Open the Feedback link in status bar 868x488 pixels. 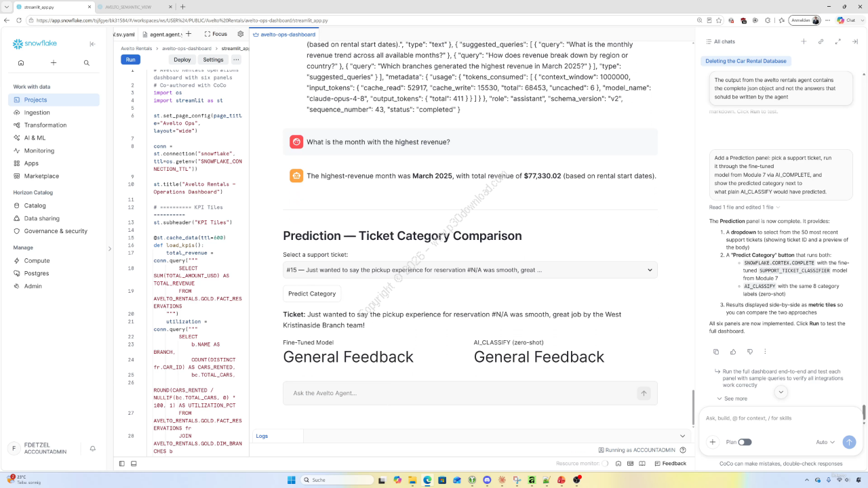pos(670,464)
